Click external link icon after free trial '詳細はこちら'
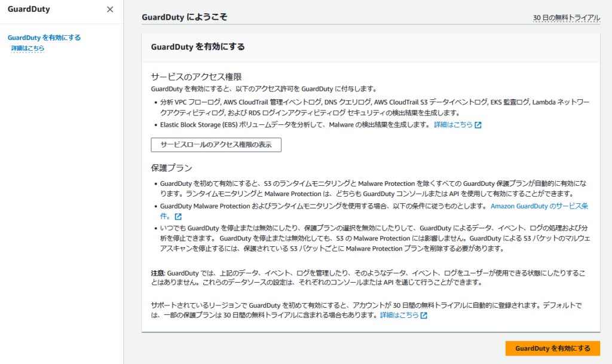Image resolution: width=612 pixels, height=364 pixels. [424, 315]
